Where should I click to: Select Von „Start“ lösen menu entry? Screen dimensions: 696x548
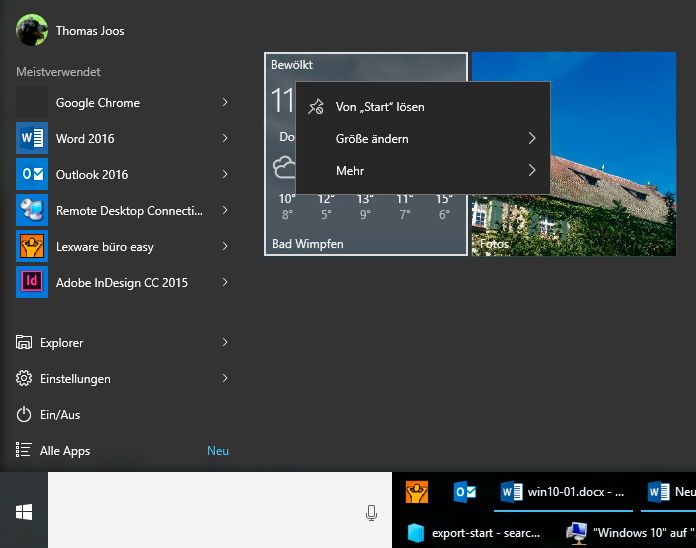point(423,106)
